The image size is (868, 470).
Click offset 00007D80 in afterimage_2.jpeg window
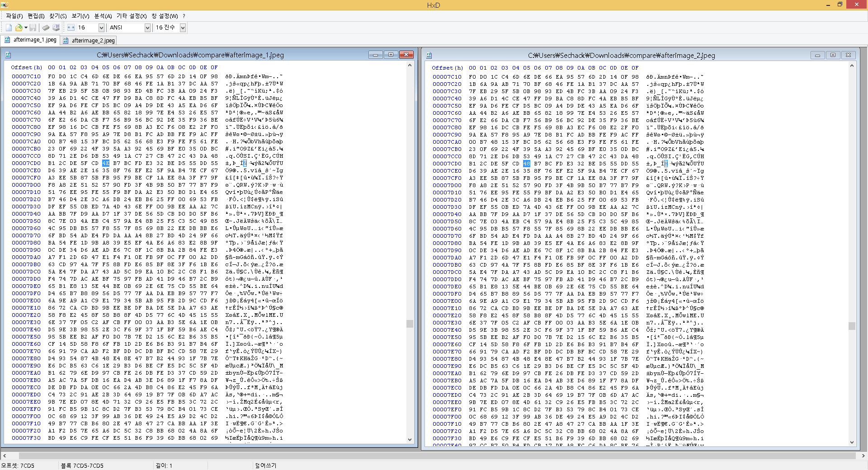(447, 243)
